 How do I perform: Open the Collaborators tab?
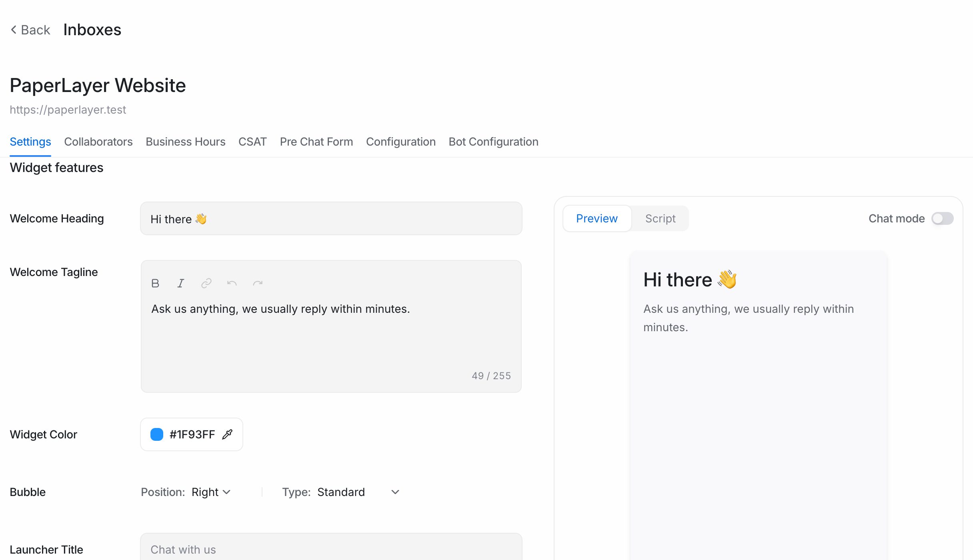point(98,142)
